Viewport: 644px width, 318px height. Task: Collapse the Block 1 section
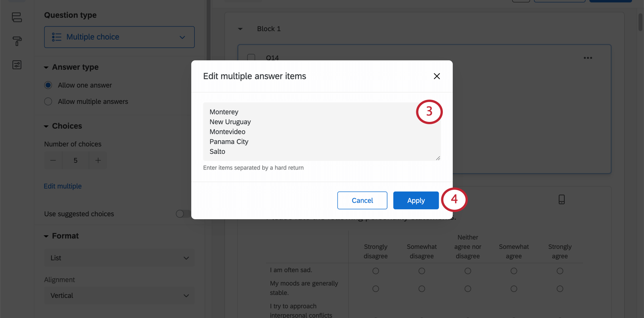[x=240, y=29]
